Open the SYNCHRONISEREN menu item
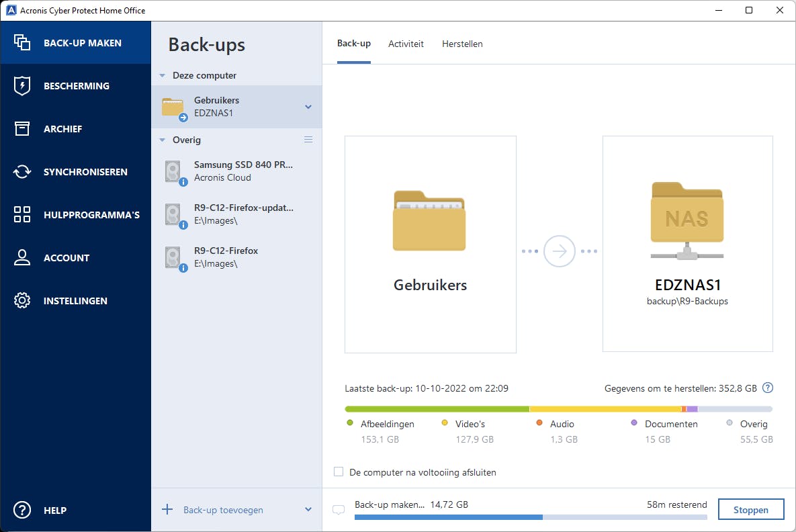The image size is (796, 532). coord(76,171)
